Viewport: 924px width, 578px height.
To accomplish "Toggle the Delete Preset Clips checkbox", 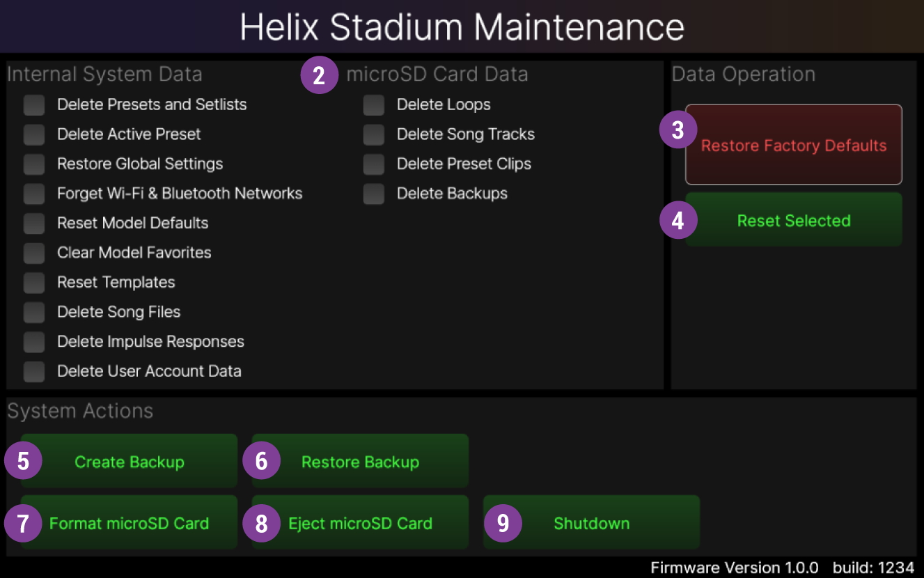I will [374, 164].
